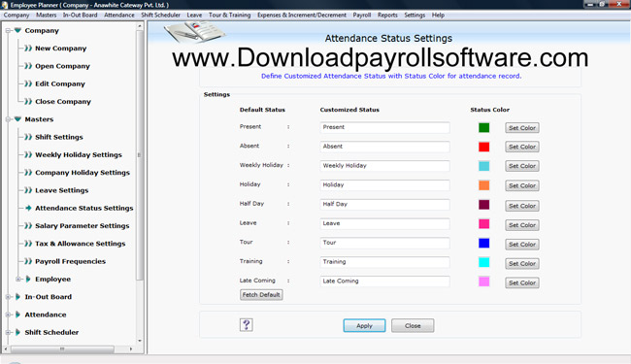The image size is (631, 364).
Task: Click the Late Coming customized status field
Action: click(x=384, y=281)
